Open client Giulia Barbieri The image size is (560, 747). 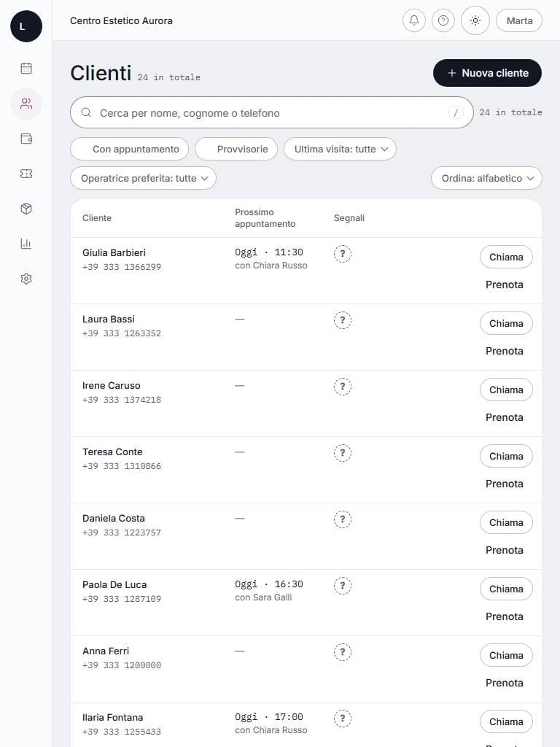(114, 252)
